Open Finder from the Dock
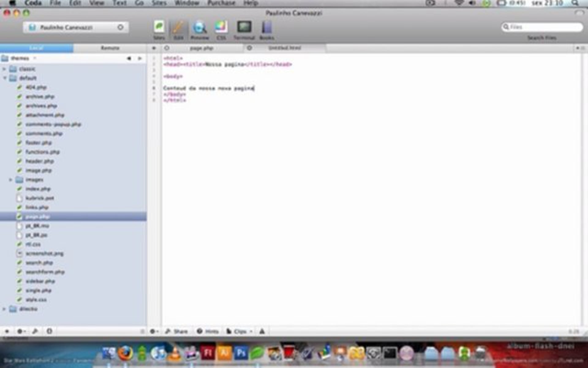 109,354
